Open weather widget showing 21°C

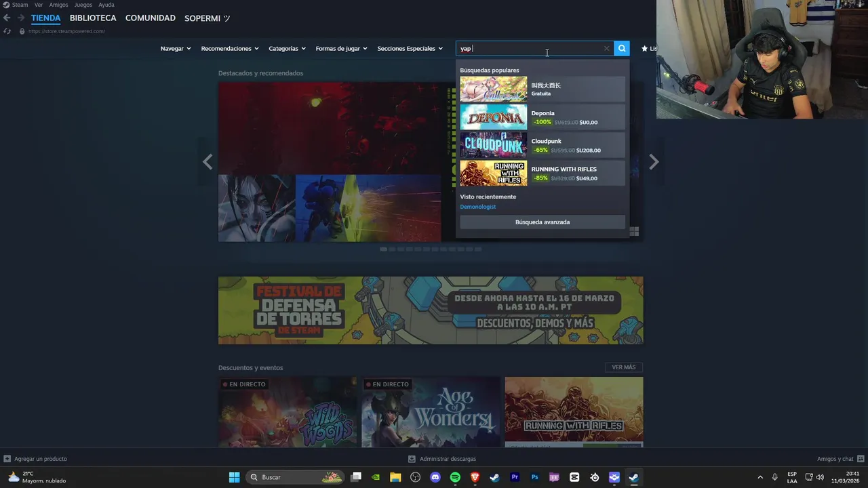click(37, 477)
